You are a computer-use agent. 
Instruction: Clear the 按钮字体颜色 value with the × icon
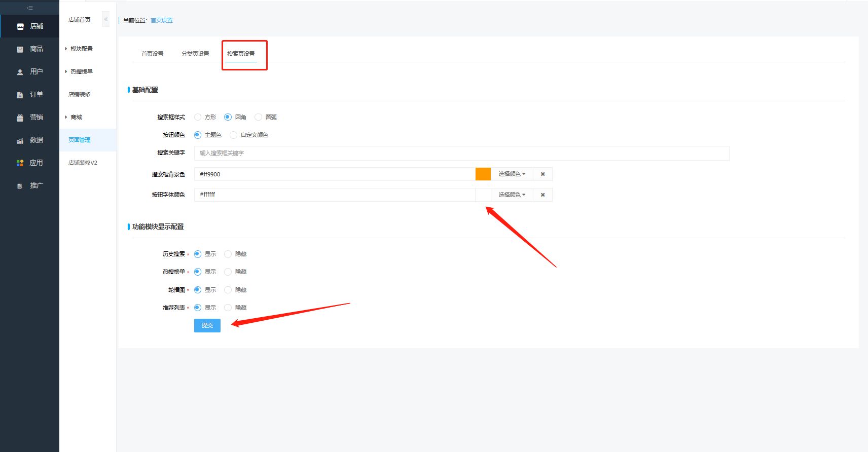(542, 195)
